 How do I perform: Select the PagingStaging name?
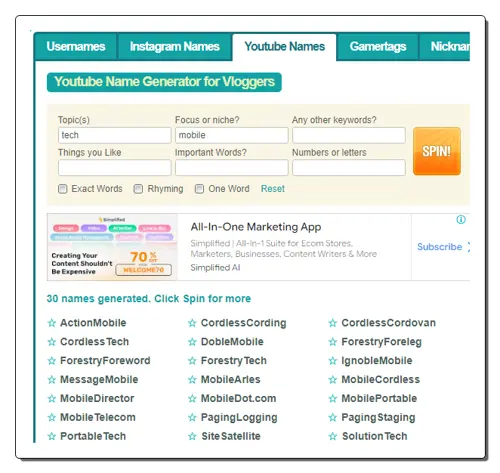coord(378,418)
